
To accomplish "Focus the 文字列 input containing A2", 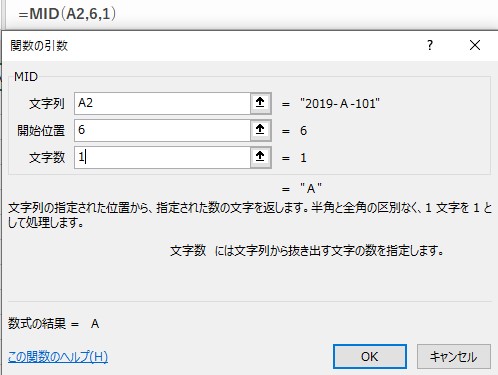I will pos(162,103).
